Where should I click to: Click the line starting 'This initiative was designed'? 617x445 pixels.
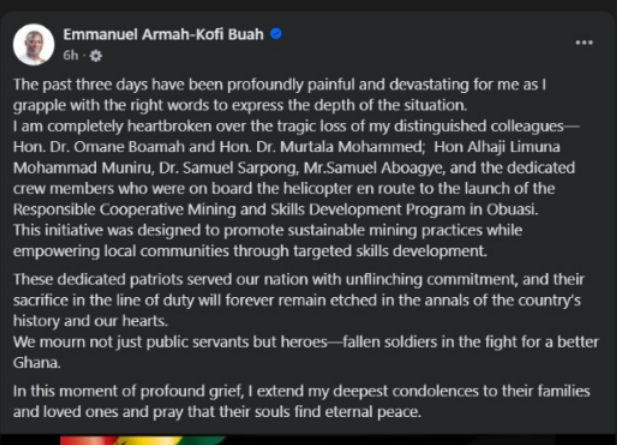268,230
